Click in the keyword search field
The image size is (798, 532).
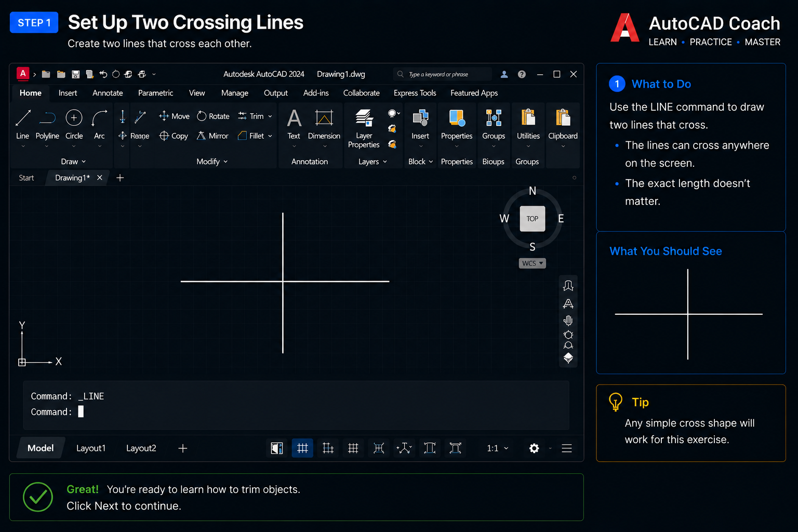pyautogui.click(x=443, y=74)
